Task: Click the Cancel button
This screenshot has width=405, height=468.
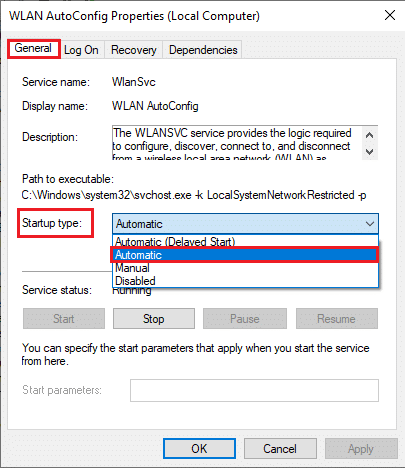Action: 280,449
